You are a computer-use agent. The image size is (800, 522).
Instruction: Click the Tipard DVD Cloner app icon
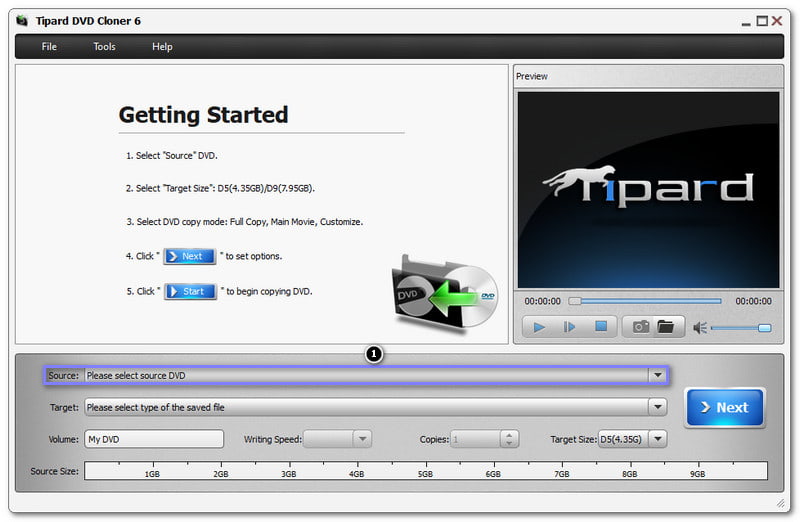(22, 21)
